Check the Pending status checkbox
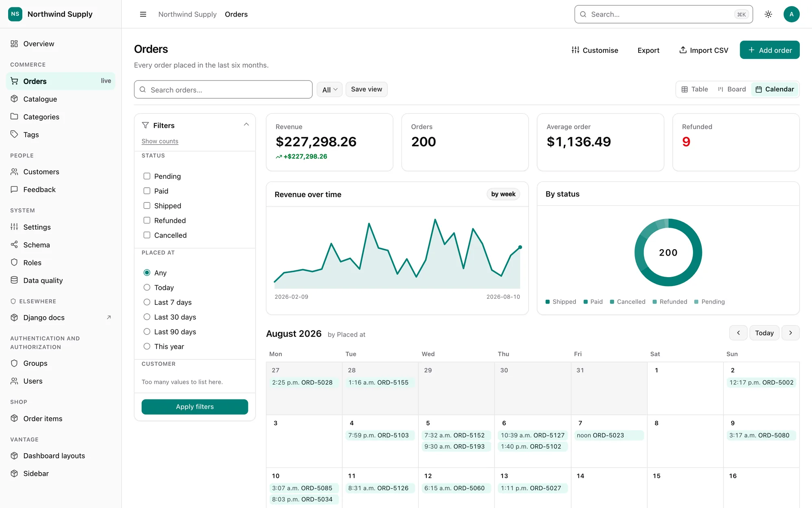812x508 pixels. coord(147,176)
